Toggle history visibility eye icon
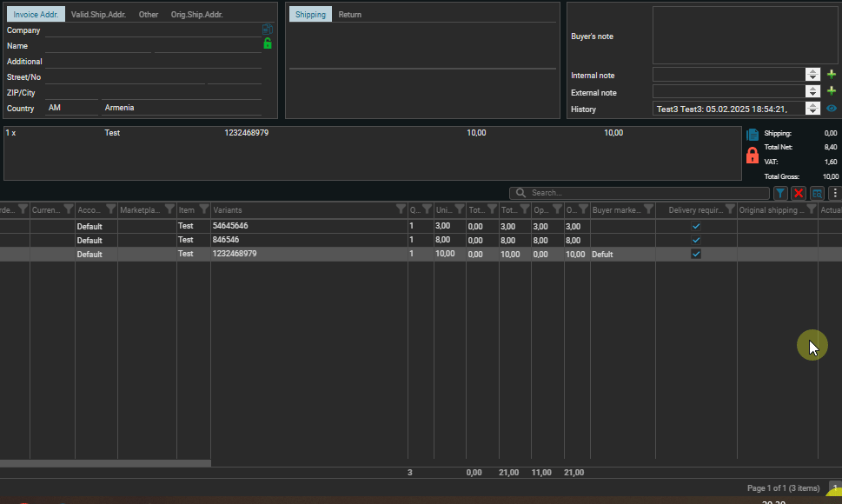Screen dimensions: 842x504 pos(832,109)
